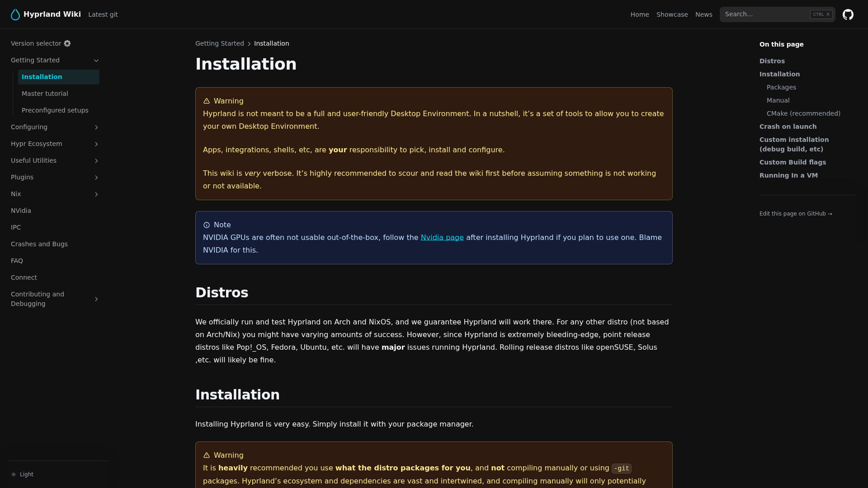Viewport: 868px width, 488px height.
Task: Click the sun icon for Light theme
Action: tap(14, 474)
